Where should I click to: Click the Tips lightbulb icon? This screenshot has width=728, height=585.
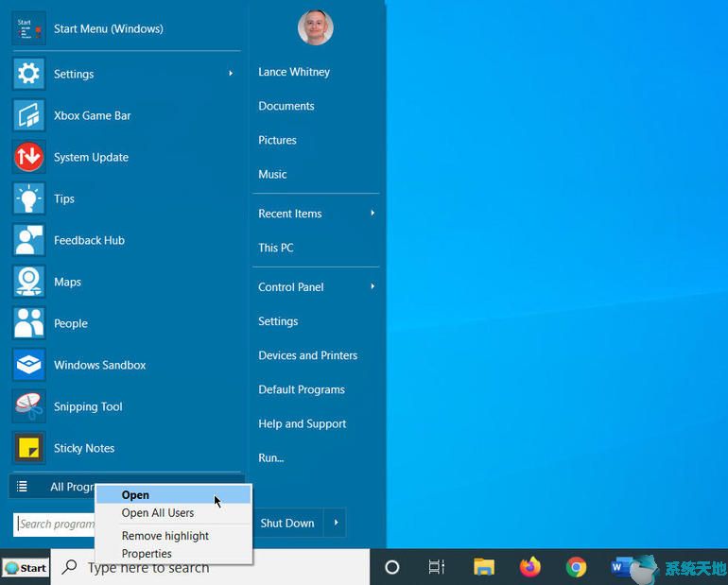(x=28, y=198)
